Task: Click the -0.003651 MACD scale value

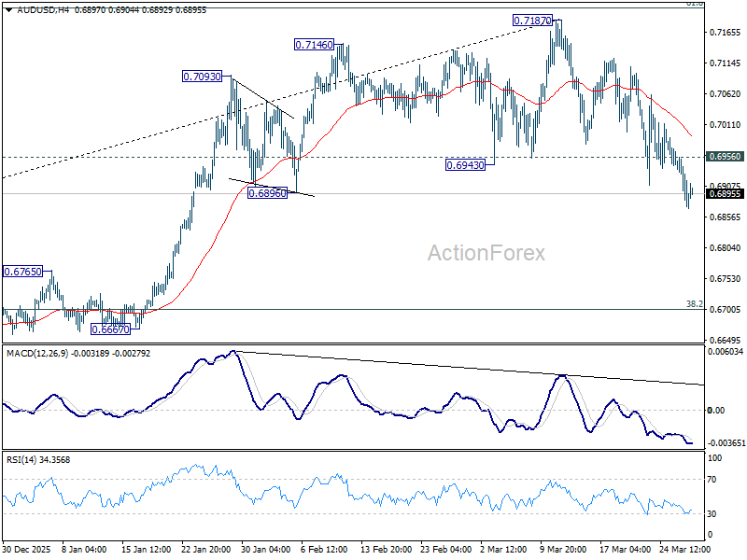Action: point(726,442)
